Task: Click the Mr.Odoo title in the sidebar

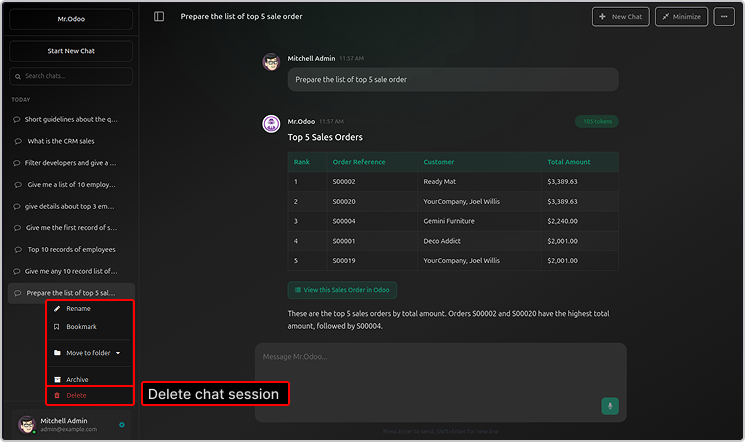Action: click(71, 17)
